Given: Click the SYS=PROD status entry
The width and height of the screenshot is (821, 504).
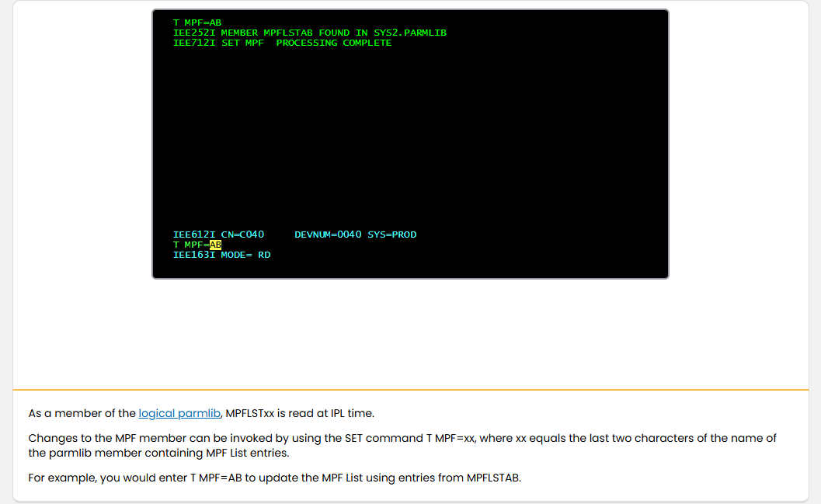Looking at the screenshot, I should click(392, 235).
